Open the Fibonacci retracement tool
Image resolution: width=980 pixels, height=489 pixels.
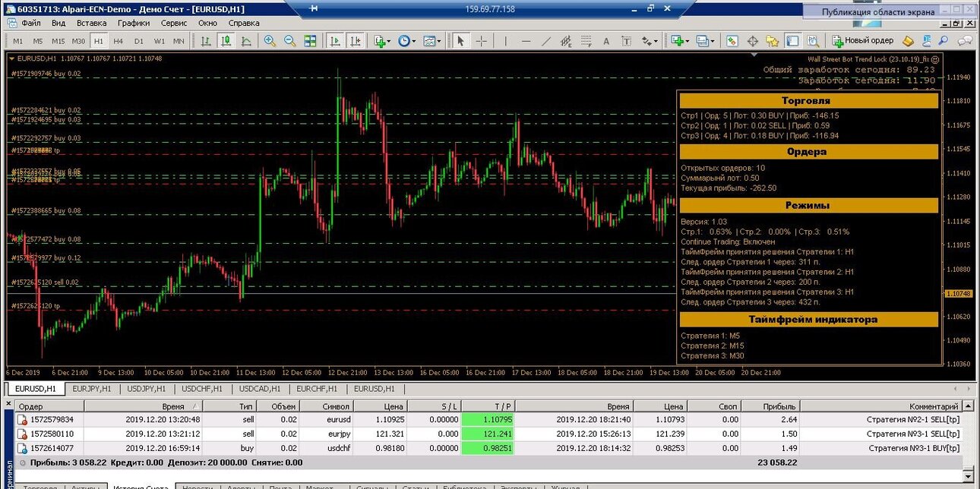pyautogui.click(x=587, y=41)
